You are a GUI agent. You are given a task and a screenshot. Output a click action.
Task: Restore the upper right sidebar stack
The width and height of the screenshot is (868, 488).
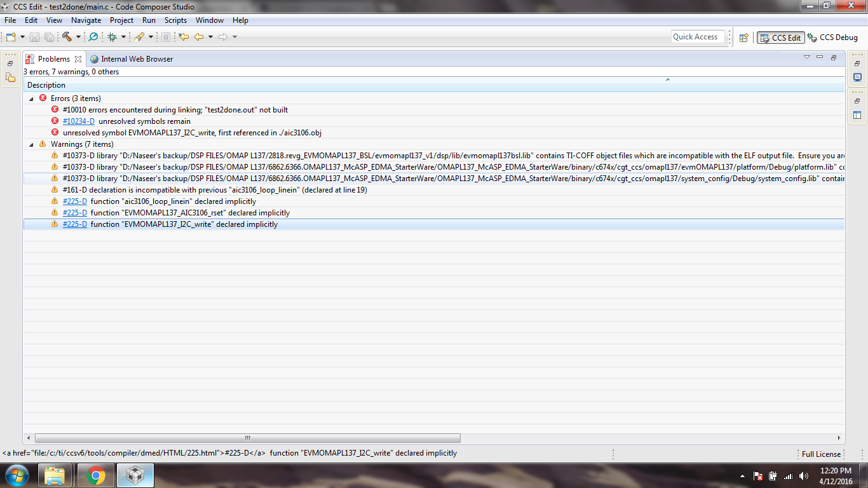[857, 64]
